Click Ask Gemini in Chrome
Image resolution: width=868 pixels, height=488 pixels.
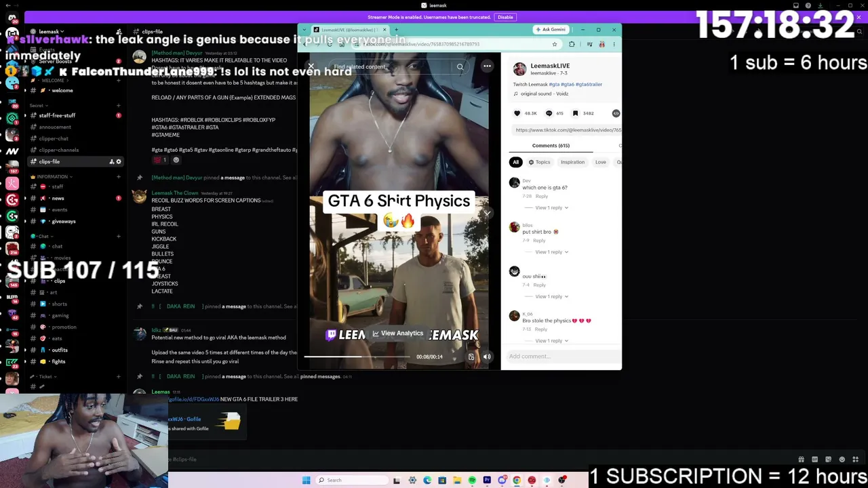(551, 30)
